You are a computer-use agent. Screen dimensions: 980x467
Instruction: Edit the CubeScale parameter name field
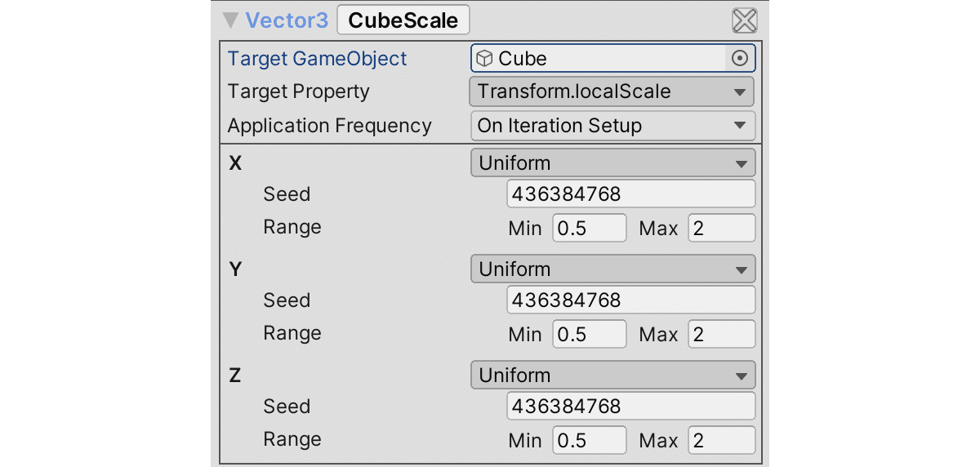(x=403, y=20)
